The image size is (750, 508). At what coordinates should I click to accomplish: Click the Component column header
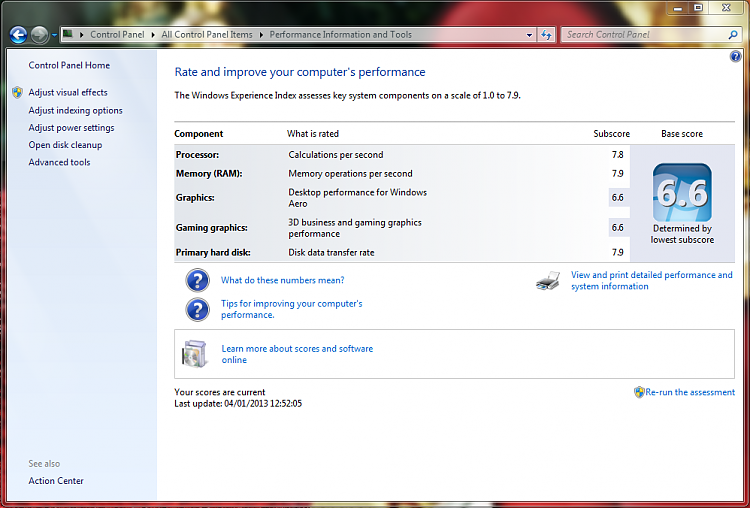coord(199,134)
